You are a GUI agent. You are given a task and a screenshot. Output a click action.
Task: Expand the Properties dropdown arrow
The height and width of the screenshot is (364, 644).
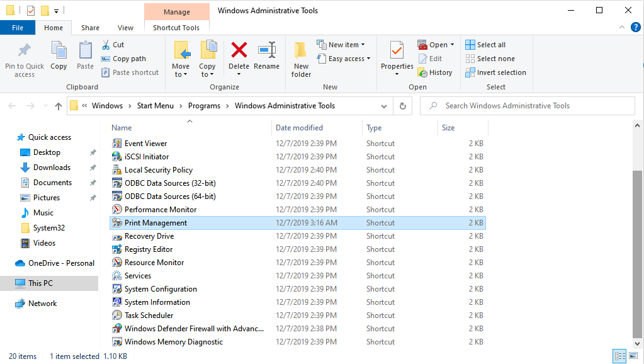[397, 74]
